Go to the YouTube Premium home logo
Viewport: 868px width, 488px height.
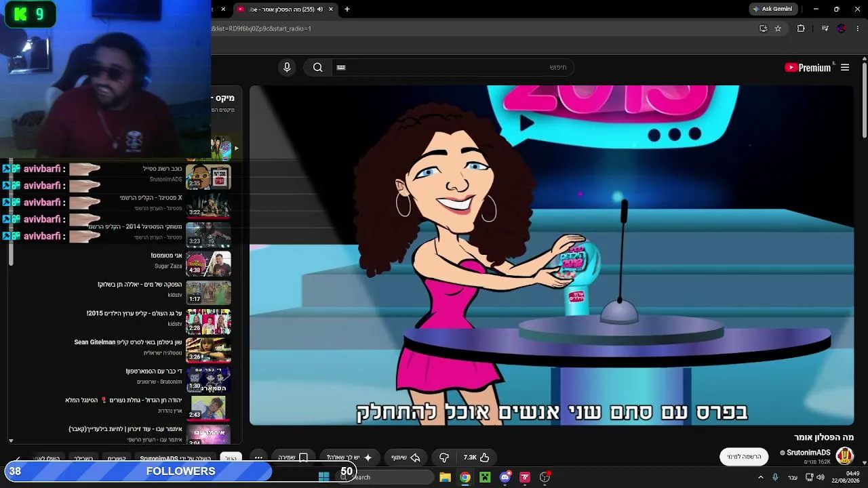[808, 67]
